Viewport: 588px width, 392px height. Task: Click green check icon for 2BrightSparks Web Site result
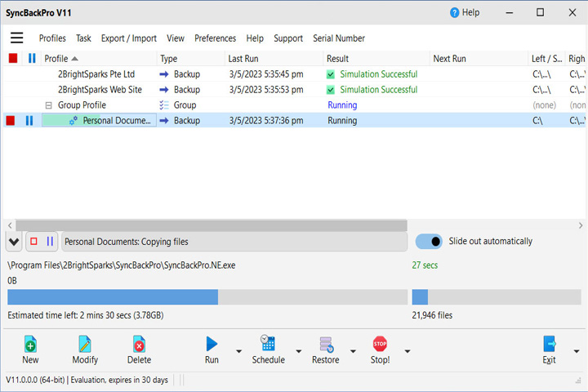(x=331, y=90)
